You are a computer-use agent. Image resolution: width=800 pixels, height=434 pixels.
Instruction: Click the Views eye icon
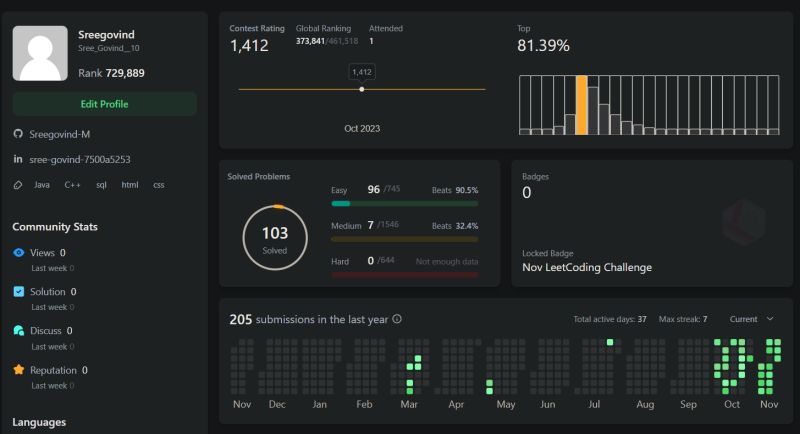19,252
